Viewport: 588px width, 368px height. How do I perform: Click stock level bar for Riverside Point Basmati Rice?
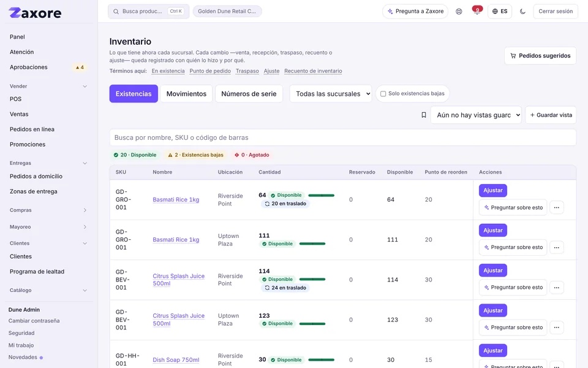[x=322, y=195]
